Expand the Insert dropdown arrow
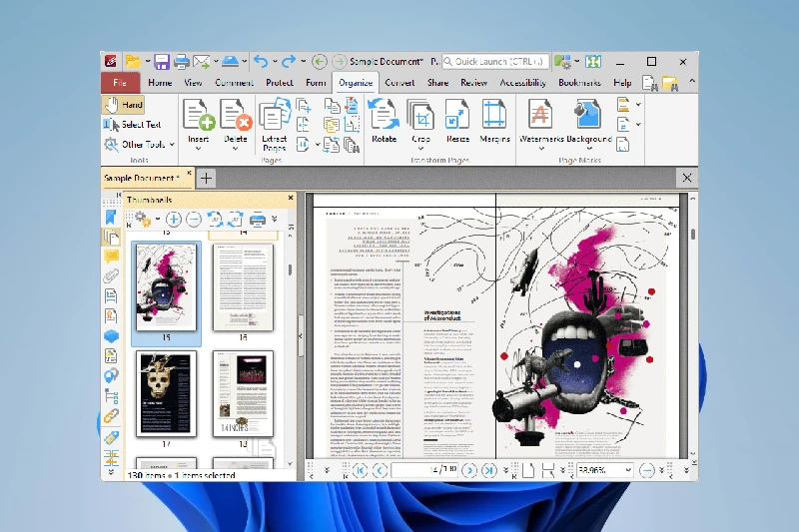 (x=198, y=149)
